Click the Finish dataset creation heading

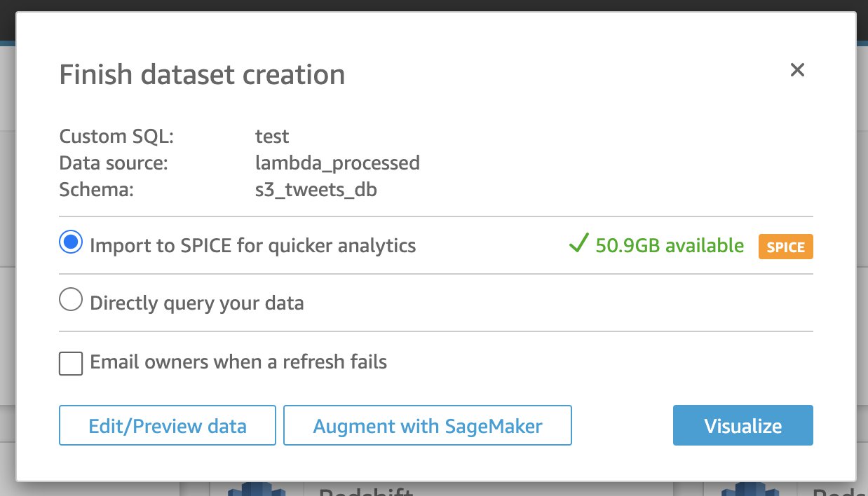click(x=202, y=74)
